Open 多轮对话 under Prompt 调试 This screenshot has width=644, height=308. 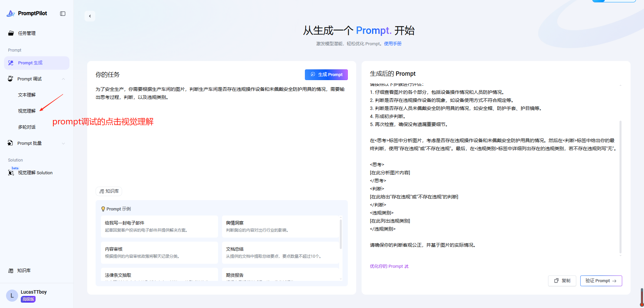point(27,127)
